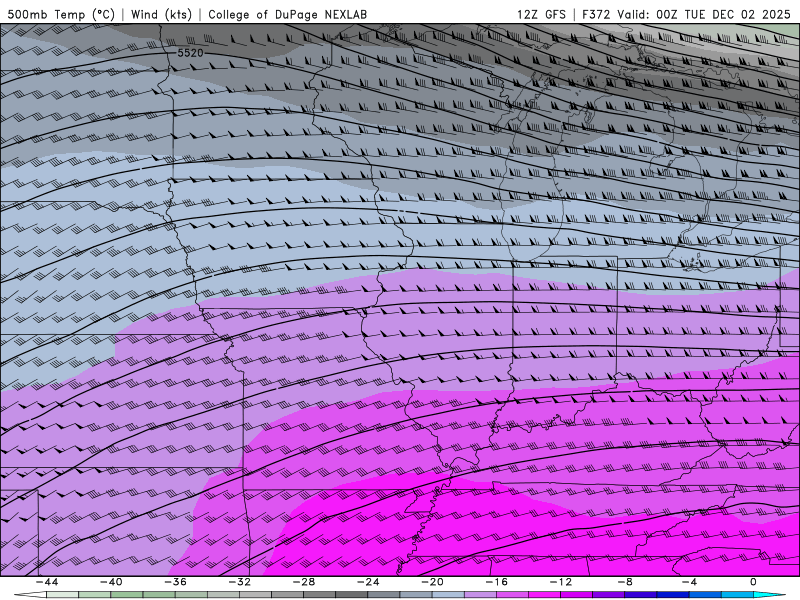Click the -28 legend value
Viewport: 800px width, 600px height.
[304, 582]
